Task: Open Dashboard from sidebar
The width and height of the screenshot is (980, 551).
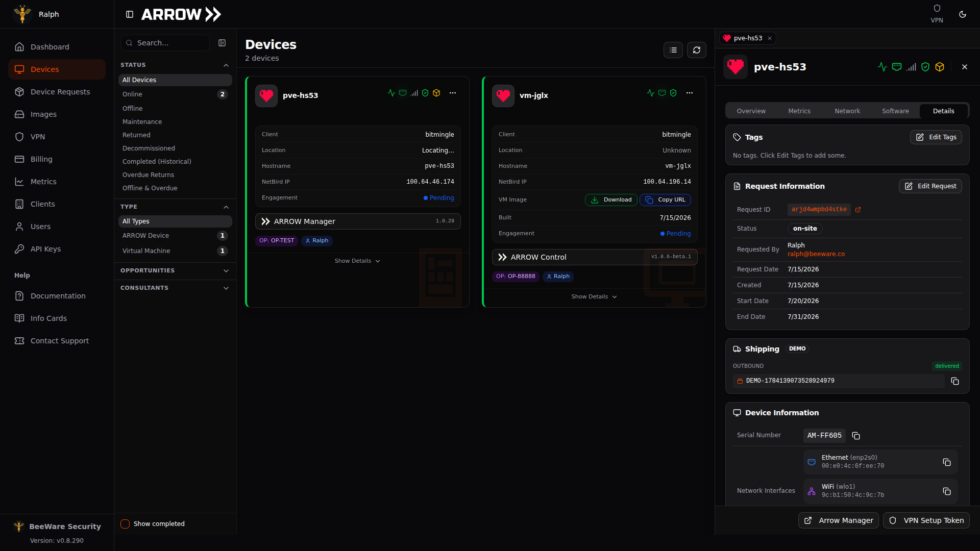Action: pos(57,47)
